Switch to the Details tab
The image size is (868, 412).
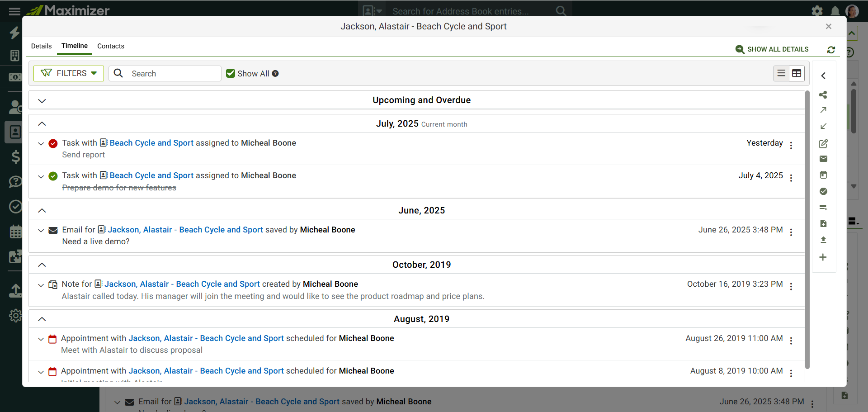(x=41, y=46)
